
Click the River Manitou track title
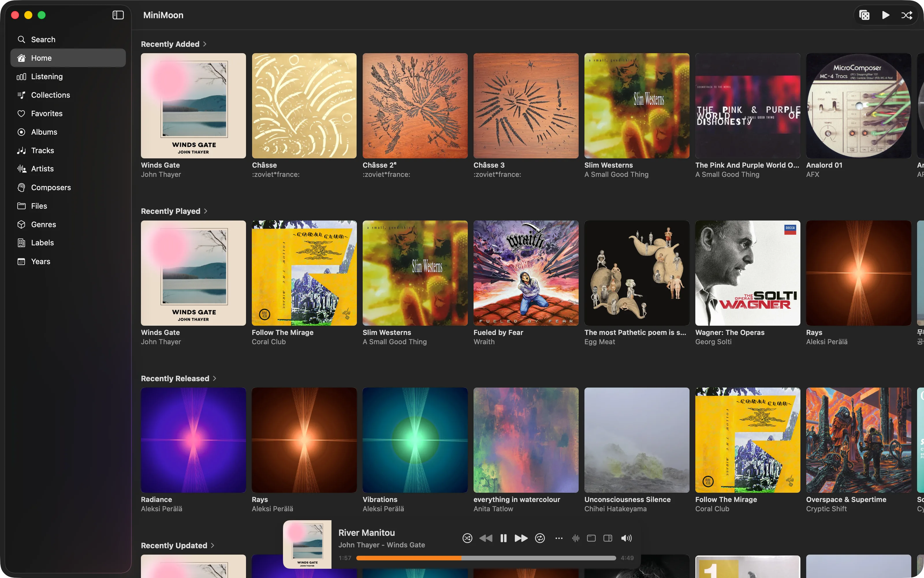[366, 533]
